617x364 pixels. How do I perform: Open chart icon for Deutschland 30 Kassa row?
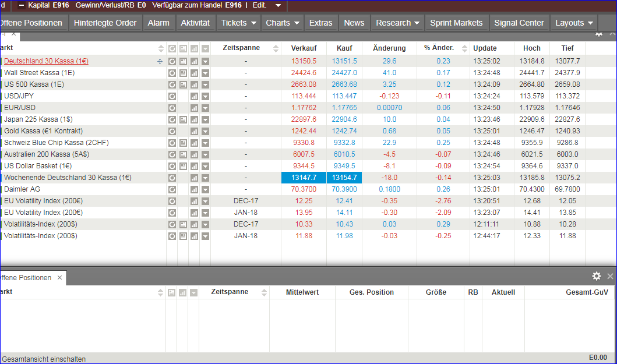pyautogui.click(x=194, y=61)
